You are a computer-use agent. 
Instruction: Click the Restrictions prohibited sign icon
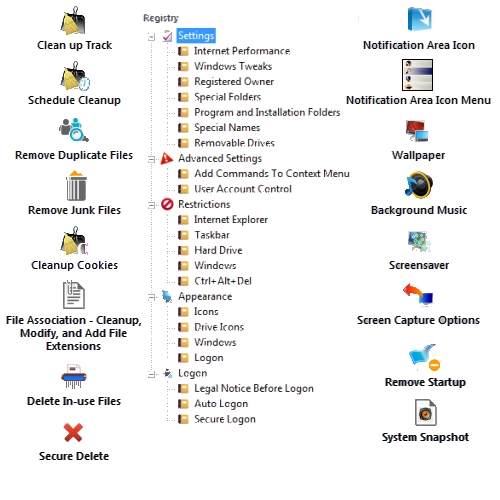167,204
